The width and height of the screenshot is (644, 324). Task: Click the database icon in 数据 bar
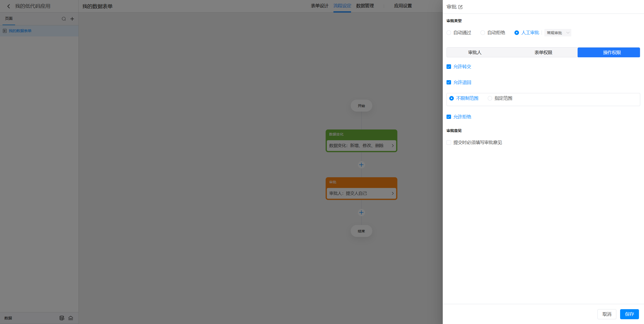pyautogui.click(x=62, y=318)
